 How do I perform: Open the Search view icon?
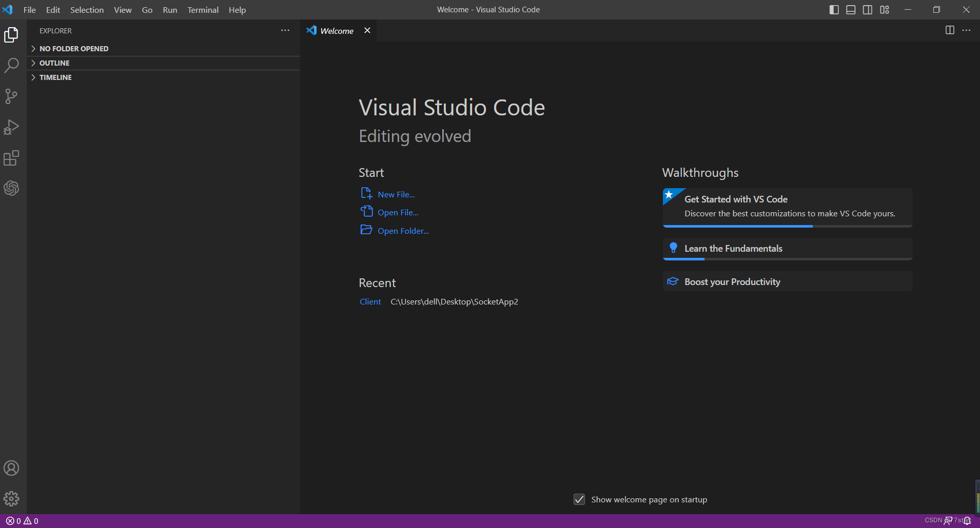coord(11,65)
